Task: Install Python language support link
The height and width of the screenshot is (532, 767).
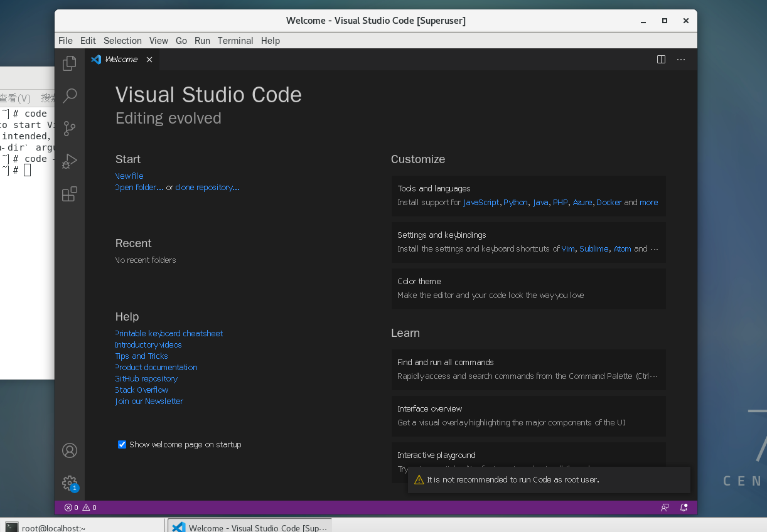Action: point(516,203)
